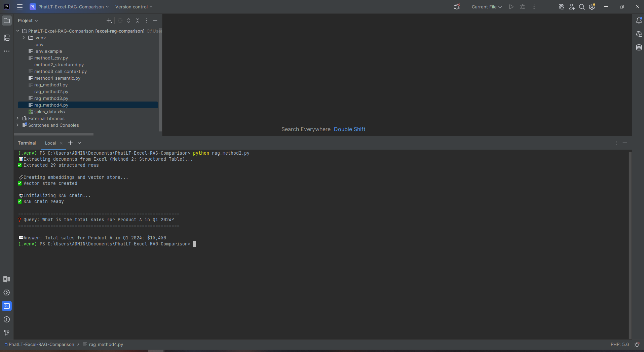The image size is (644, 352).
Task: Open the Terminal tool window icon
Action: coord(7,306)
